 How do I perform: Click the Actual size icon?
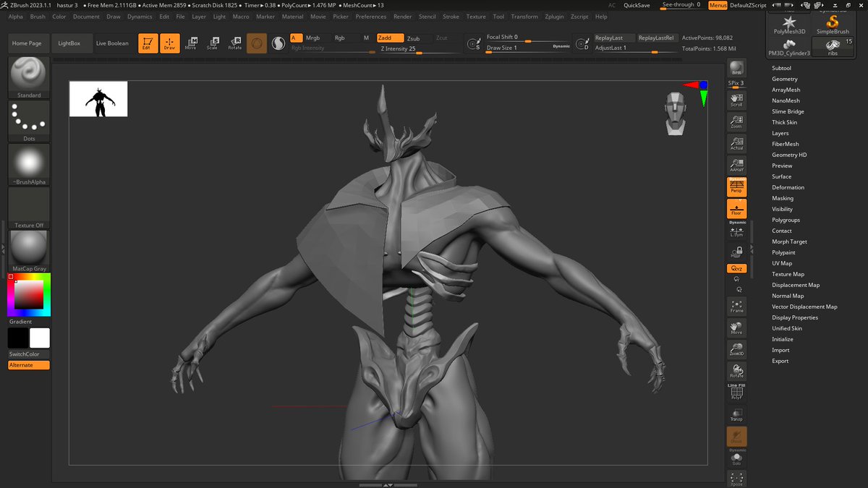[x=736, y=142]
